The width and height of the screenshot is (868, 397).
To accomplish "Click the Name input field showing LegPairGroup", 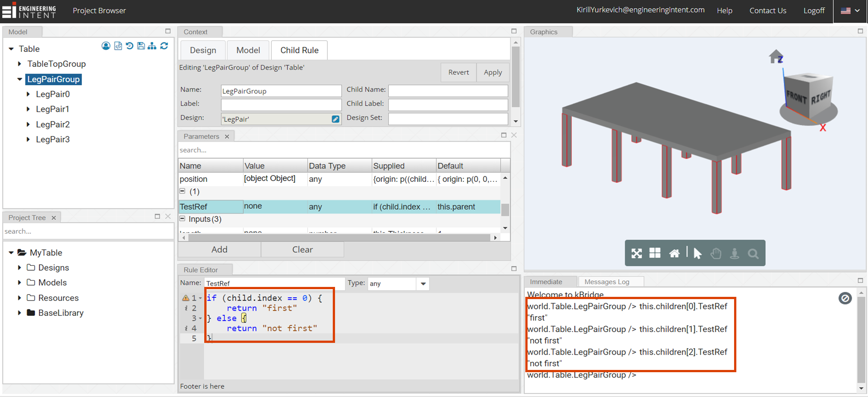I will point(281,91).
